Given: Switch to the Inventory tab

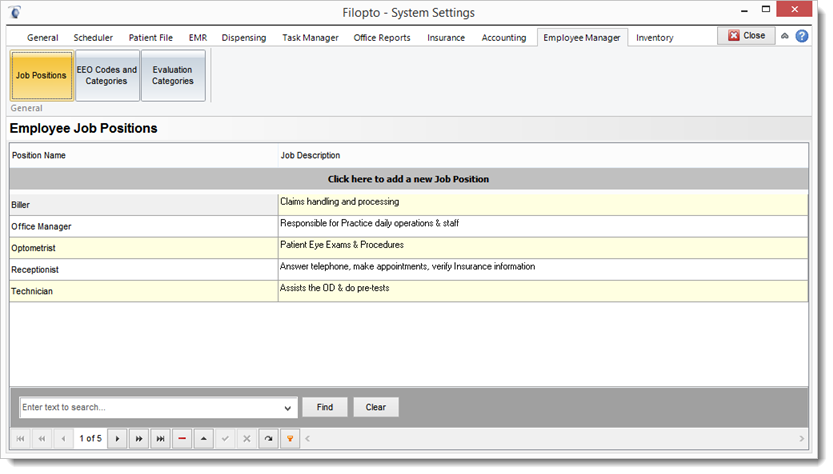Looking at the screenshot, I should [x=654, y=38].
